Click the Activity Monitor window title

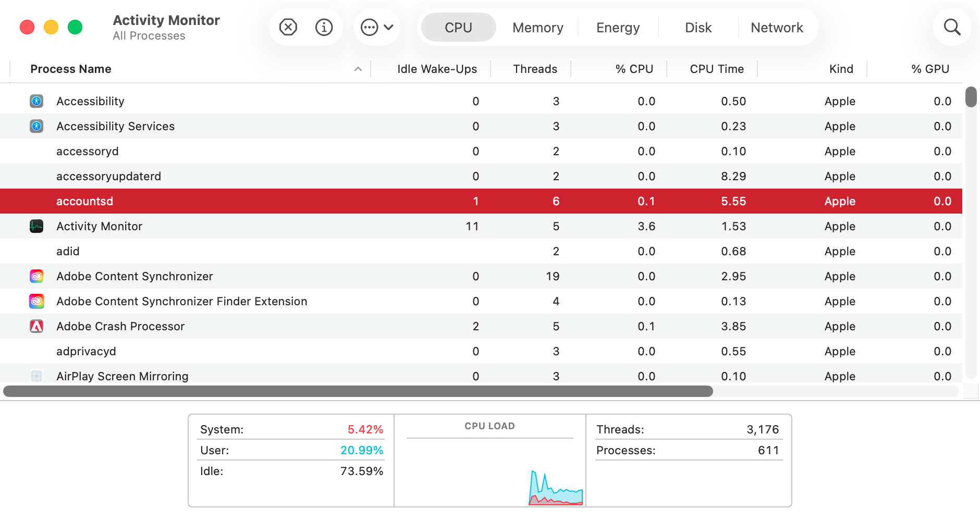pyautogui.click(x=166, y=20)
